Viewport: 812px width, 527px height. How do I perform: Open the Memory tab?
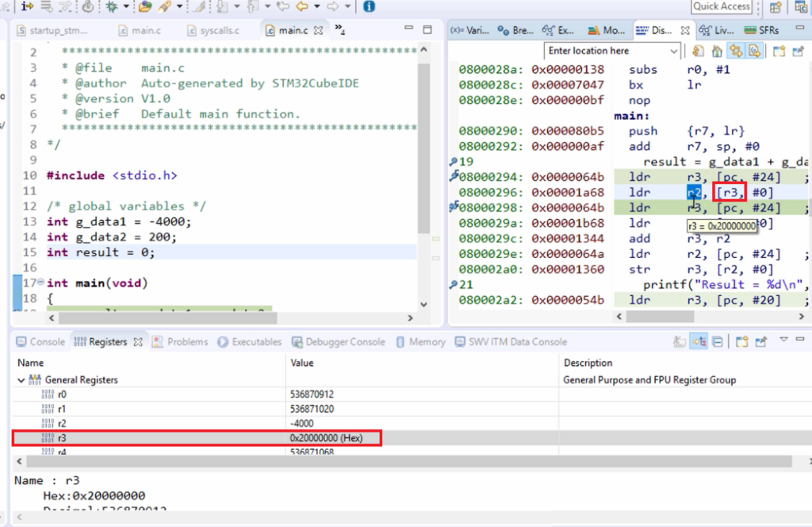pyautogui.click(x=421, y=342)
